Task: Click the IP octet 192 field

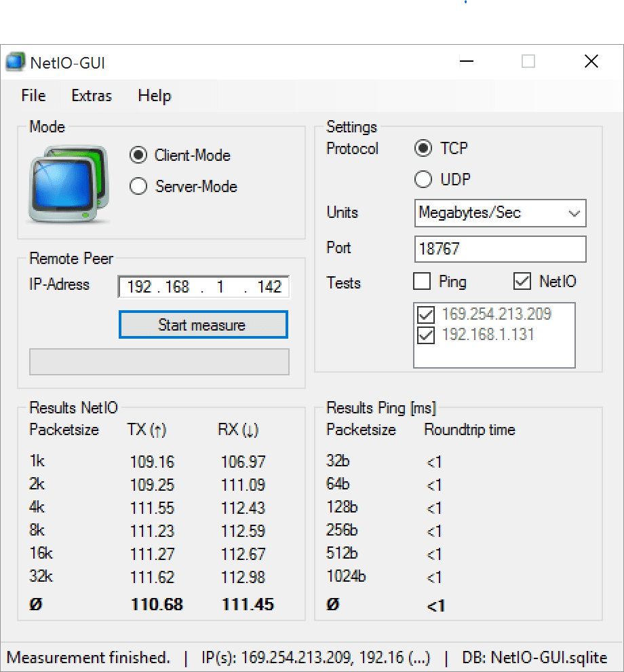Action: (x=139, y=286)
